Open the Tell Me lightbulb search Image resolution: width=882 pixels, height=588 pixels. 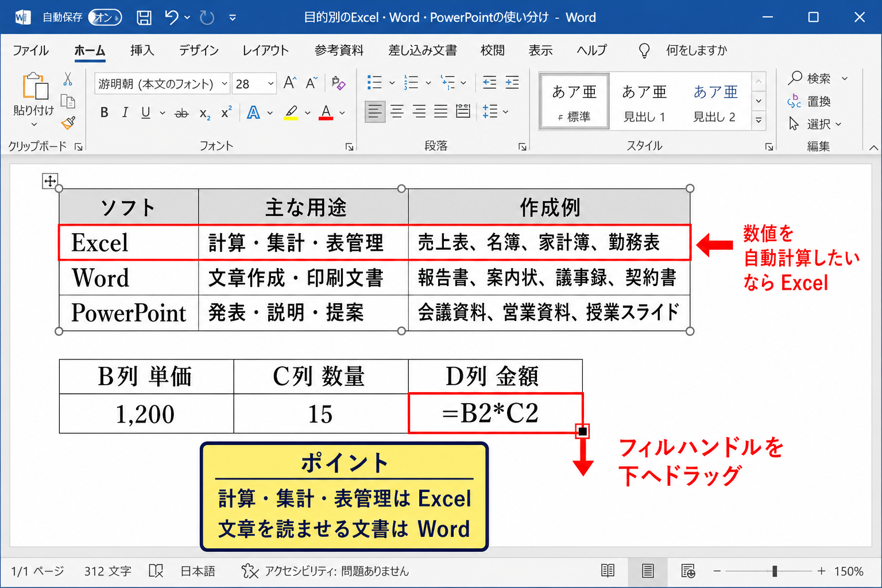coord(644,51)
